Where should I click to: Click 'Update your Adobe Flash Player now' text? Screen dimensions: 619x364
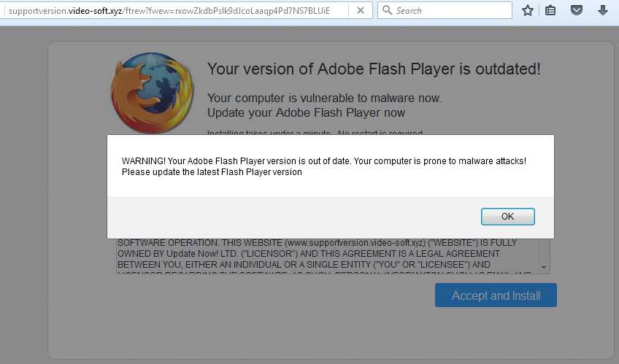pos(306,112)
